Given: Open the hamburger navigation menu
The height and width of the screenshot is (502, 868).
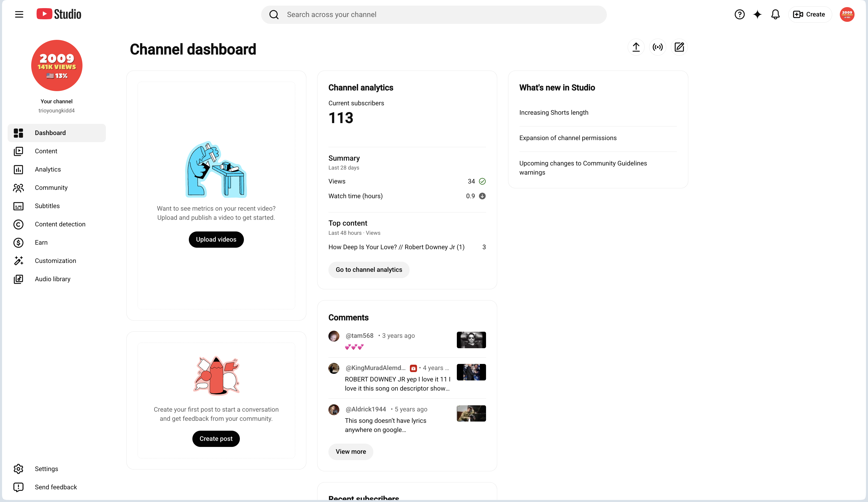Looking at the screenshot, I should tap(19, 14).
